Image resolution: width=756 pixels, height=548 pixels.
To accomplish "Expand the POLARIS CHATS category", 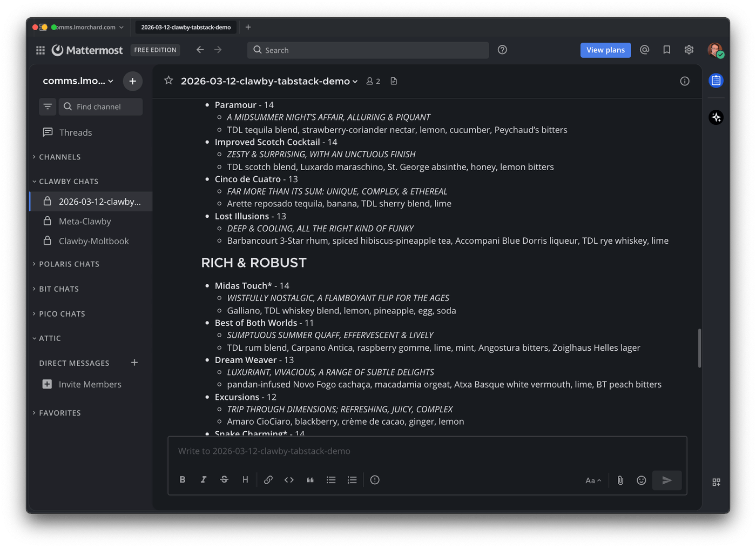I will coord(69,264).
